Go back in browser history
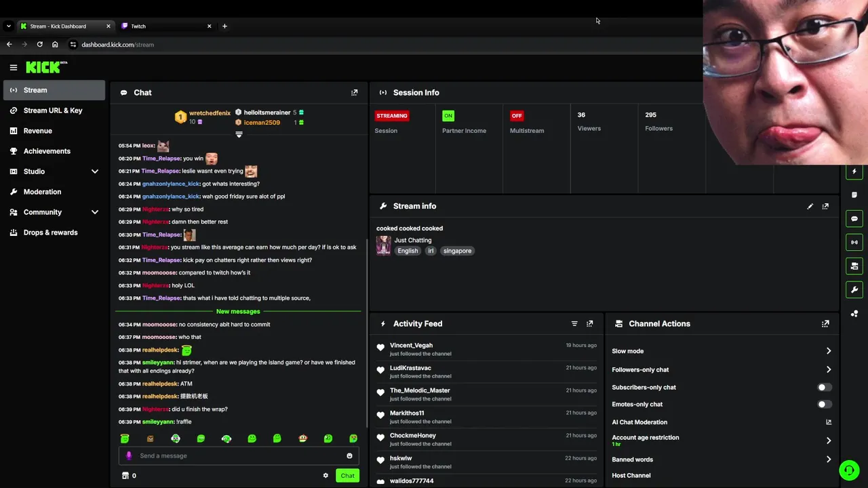The image size is (868, 488). tap(9, 44)
